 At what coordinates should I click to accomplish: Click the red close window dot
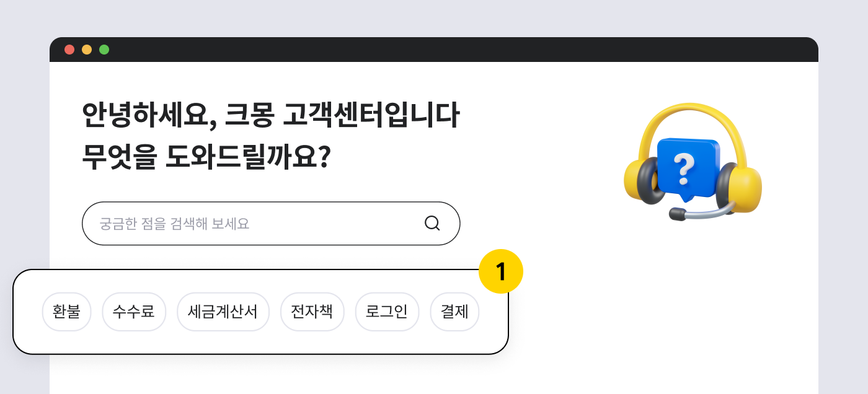(x=69, y=50)
